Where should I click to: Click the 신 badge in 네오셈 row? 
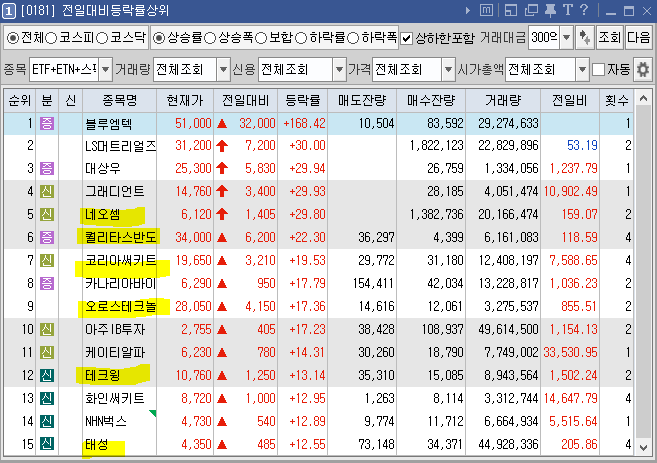coord(47,215)
